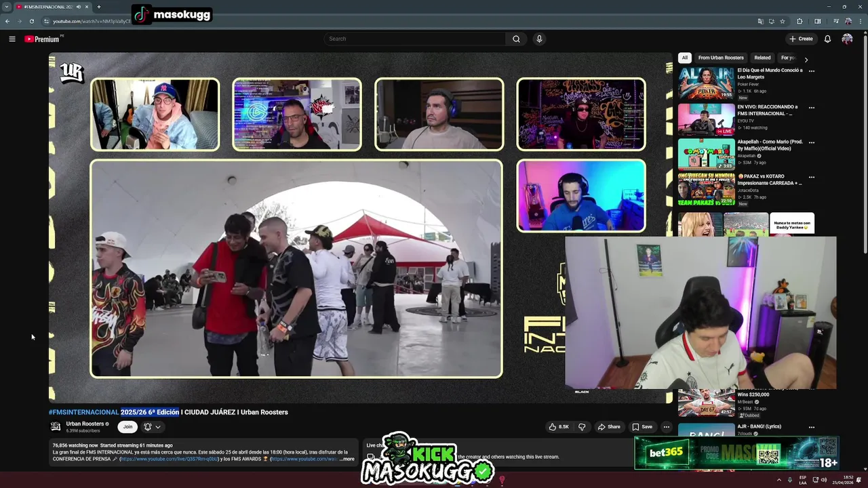Open options for Akapellah Como Mario video
Screen dimensions: 868x488
pyautogui.click(x=811, y=142)
